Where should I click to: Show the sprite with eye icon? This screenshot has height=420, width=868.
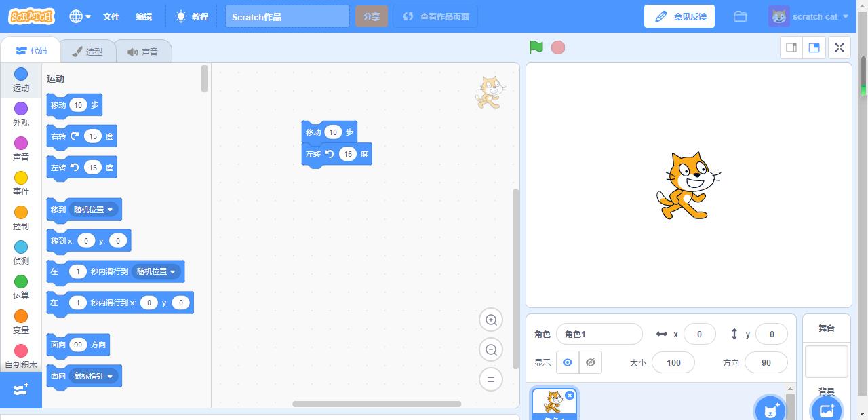(568, 362)
